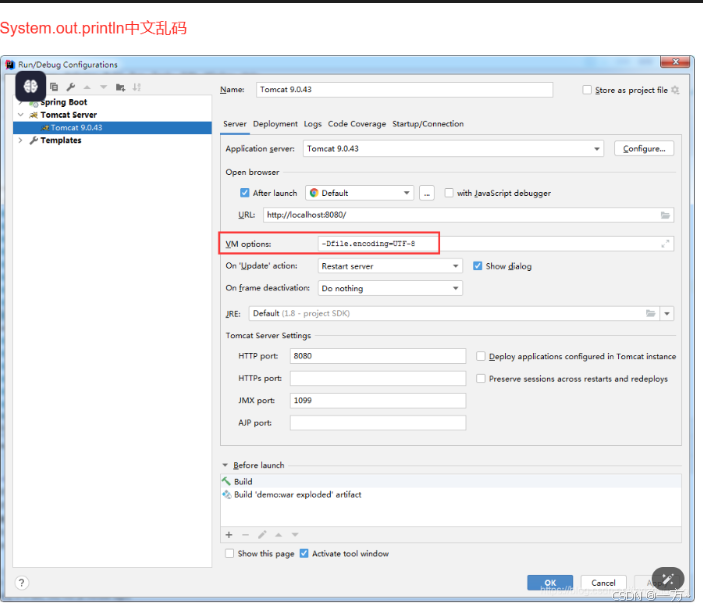Switch to the Logs tab

[x=312, y=124]
